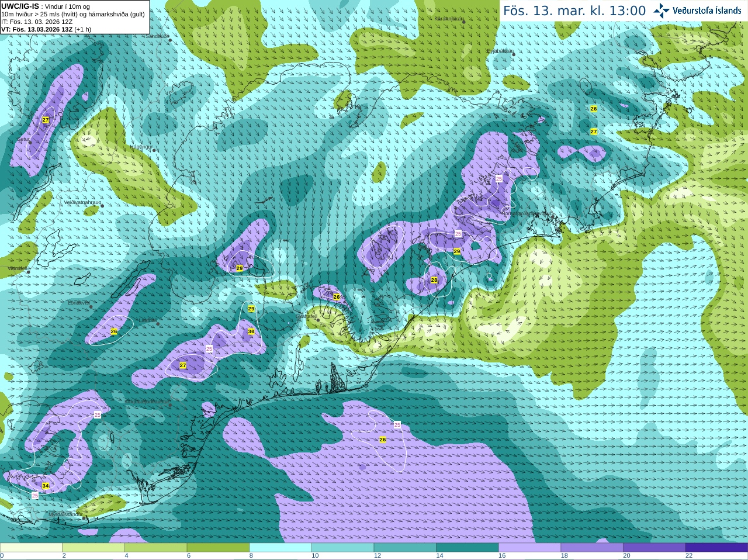Click the Skaftafell station label

click(306, 316)
